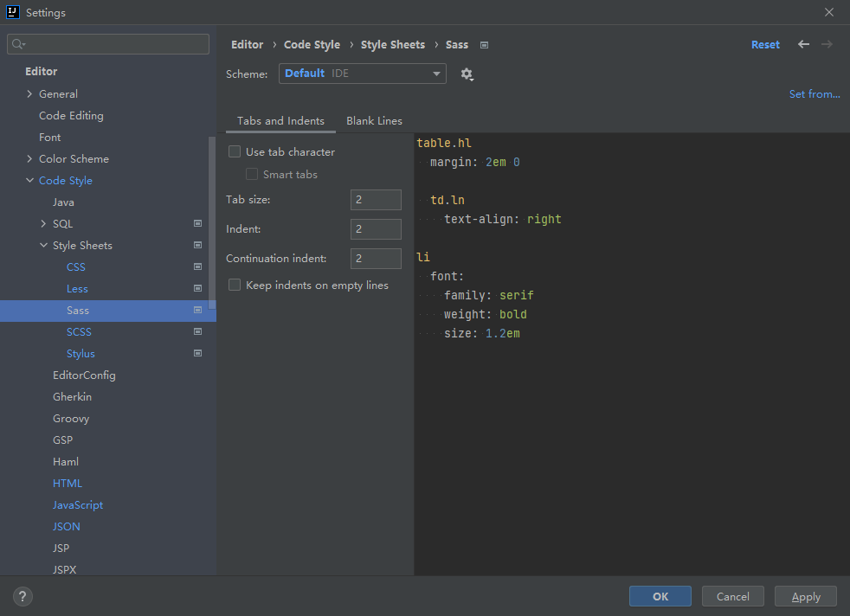Image resolution: width=850 pixels, height=616 pixels.
Task: Select Gherkin in the tree
Action: click(x=72, y=397)
